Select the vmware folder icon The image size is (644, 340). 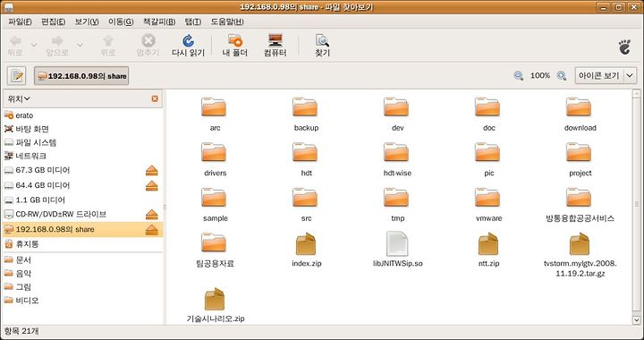(x=487, y=198)
